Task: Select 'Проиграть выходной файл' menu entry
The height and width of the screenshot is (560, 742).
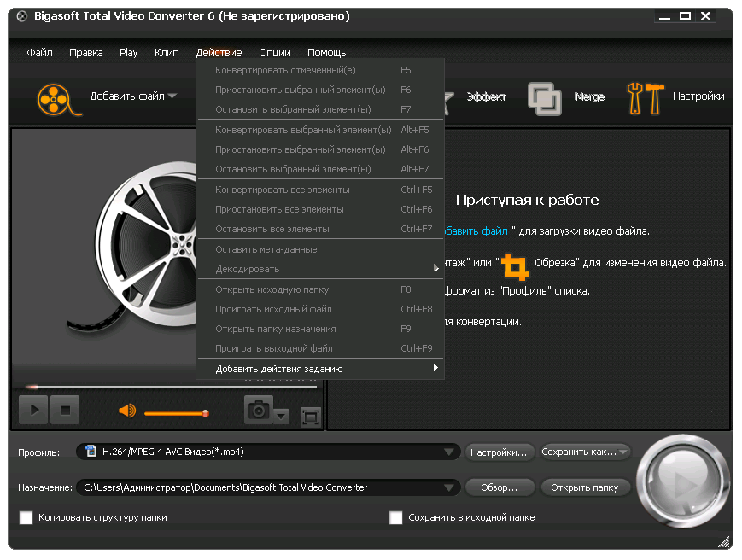Action: click(x=320, y=348)
